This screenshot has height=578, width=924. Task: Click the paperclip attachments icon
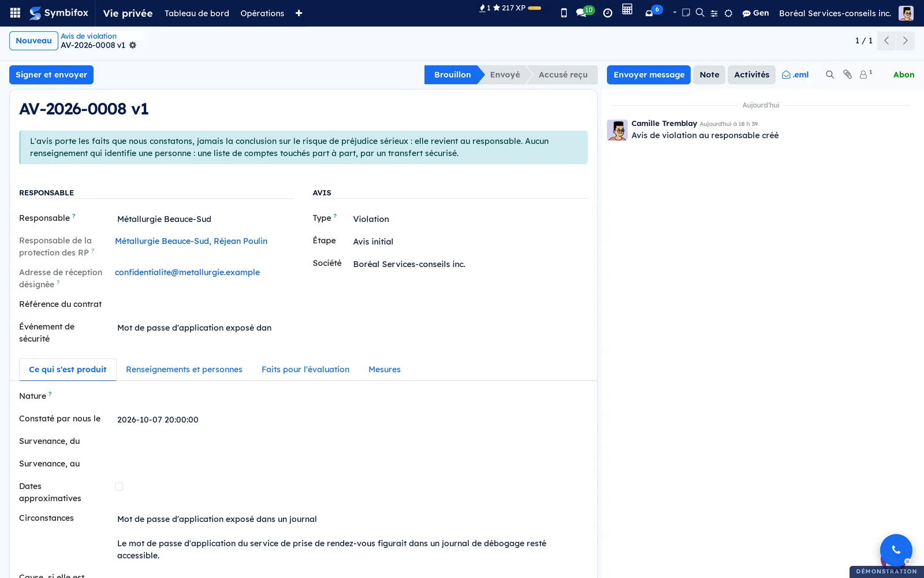click(847, 75)
